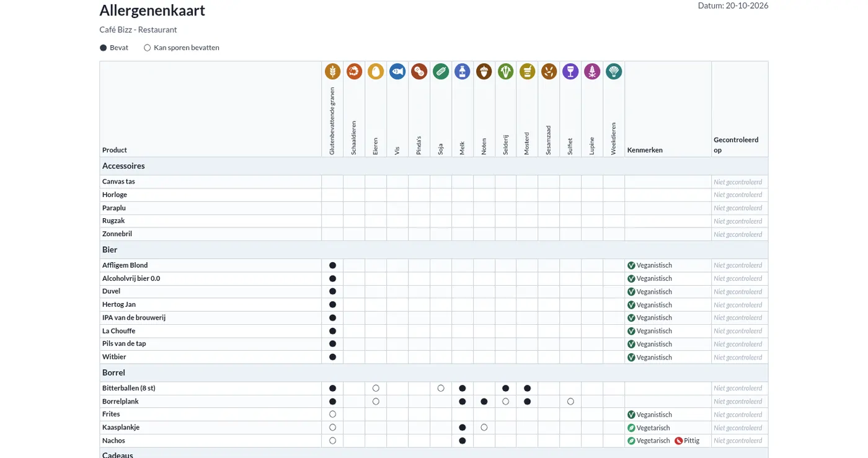
Task: Click the empty eggs circle for Bitterballen
Action: [x=376, y=388]
